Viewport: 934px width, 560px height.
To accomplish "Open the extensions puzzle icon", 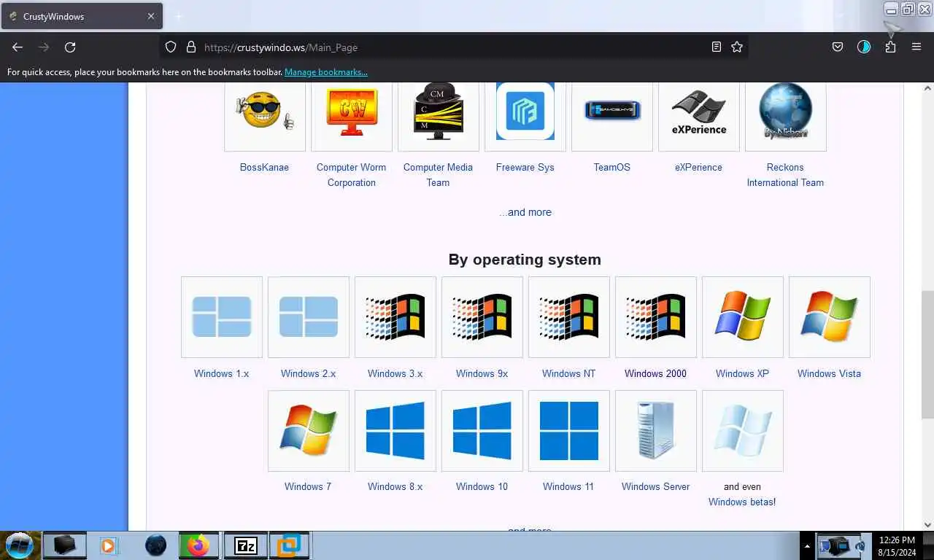I will [890, 47].
